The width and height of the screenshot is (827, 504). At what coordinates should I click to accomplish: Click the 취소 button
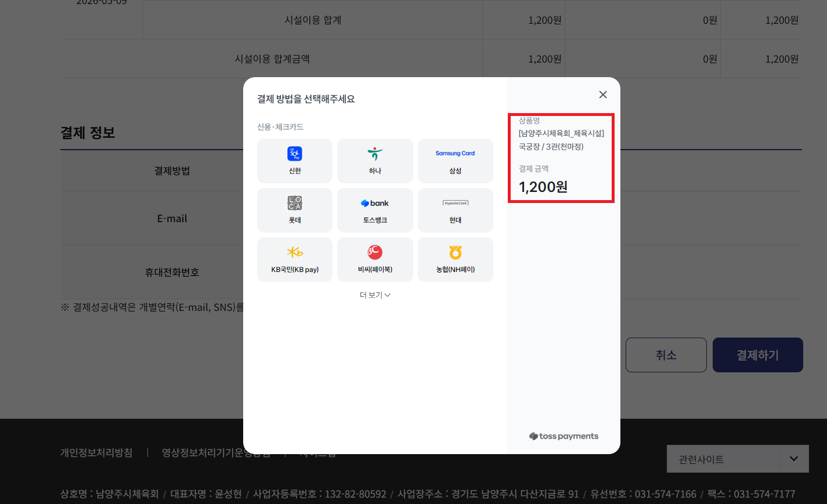pyautogui.click(x=666, y=355)
